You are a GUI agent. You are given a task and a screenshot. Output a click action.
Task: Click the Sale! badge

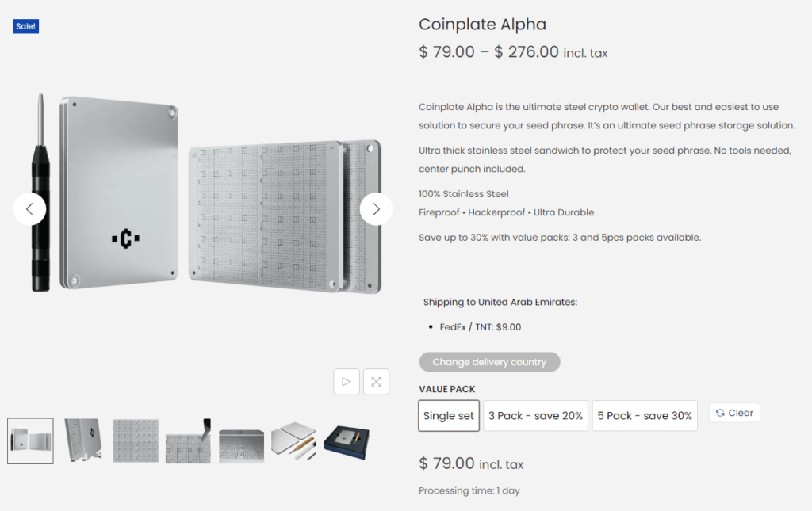26,26
